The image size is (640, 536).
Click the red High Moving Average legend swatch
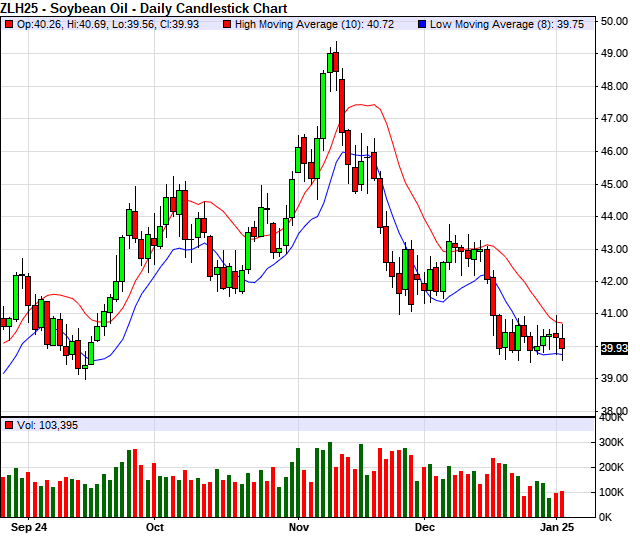pyautogui.click(x=227, y=24)
